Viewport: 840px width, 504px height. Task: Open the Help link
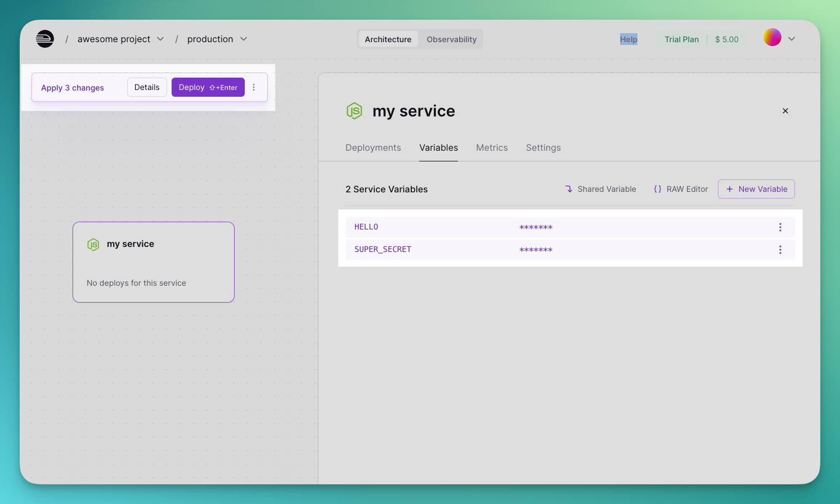(628, 39)
